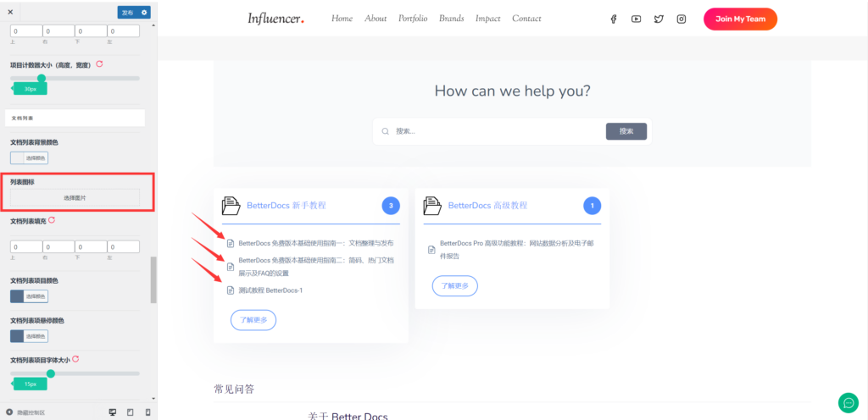This screenshot has height=420, width=868.
Task: Click 了解更多 under BetterDocs 高级教程
Action: (454, 285)
